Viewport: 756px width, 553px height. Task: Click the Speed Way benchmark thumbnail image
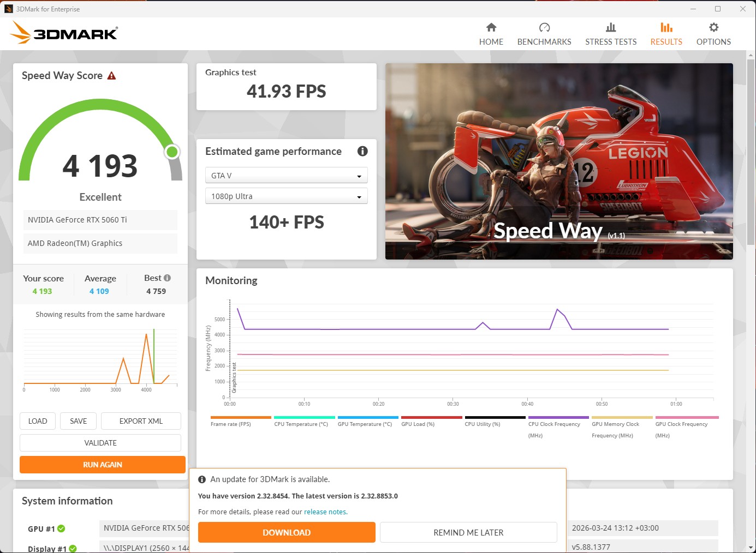[559, 161]
